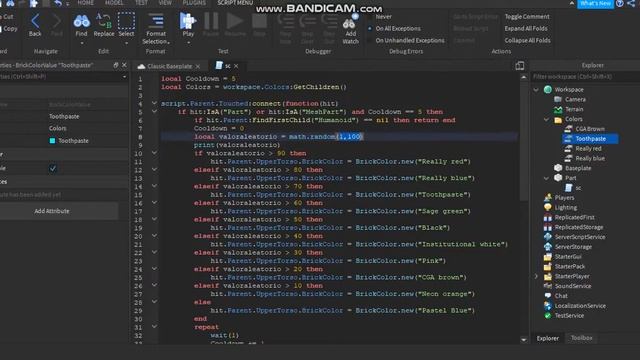Click Expand All Folds
640x360 pixels.
point(526,29)
